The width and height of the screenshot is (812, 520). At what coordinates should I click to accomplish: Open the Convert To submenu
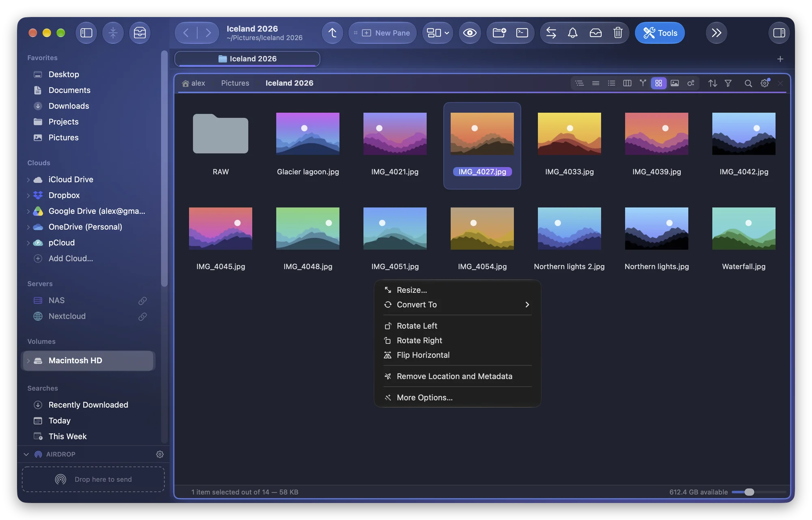(458, 304)
